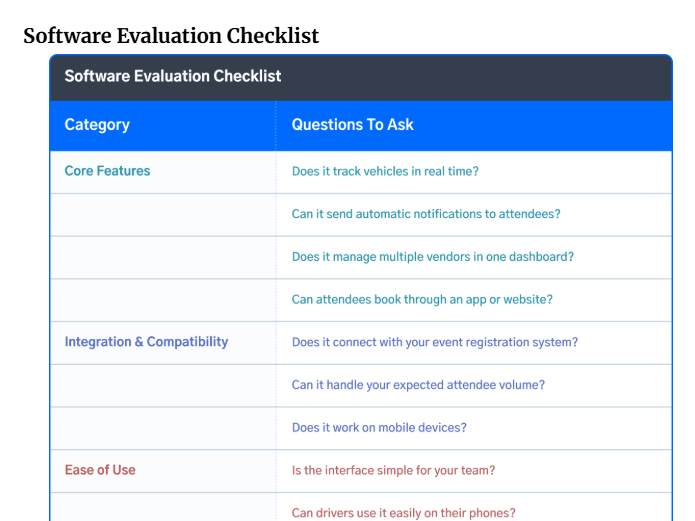Click empty category cell beside mobile devices question
This screenshot has height=521, width=695.
[163, 428]
